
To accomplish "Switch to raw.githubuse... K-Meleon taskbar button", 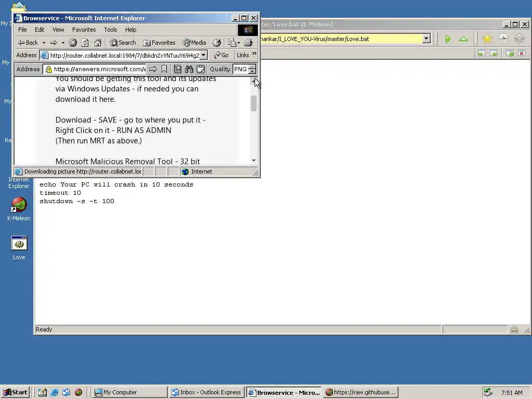I will pos(361,392).
